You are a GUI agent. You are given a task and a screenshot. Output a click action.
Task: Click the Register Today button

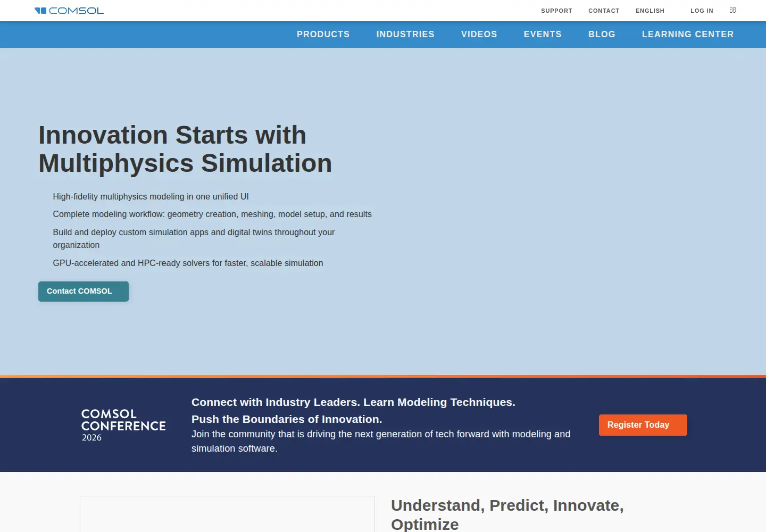643,425
